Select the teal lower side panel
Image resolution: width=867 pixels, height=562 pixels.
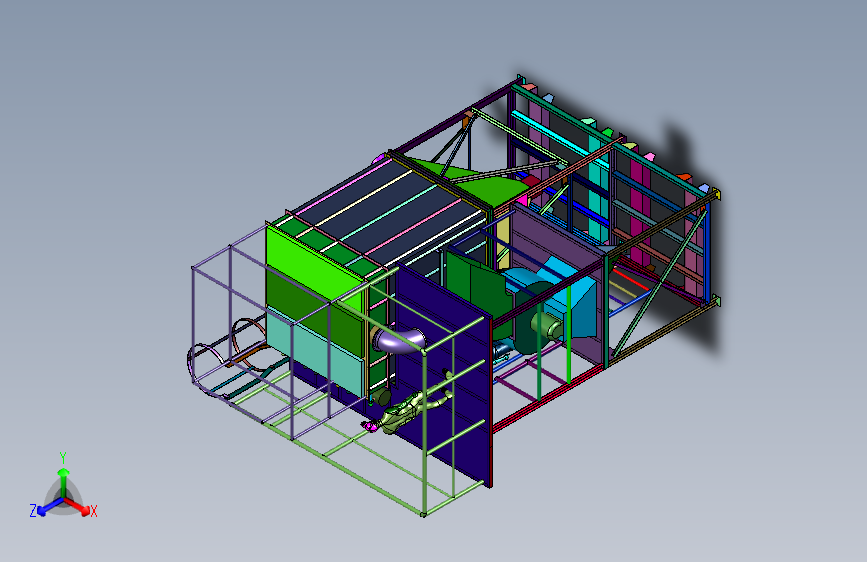(315, 351)
